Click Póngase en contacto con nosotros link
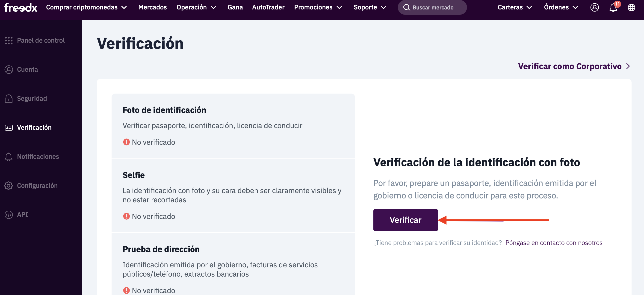This screenshot has height=295, width=644. [554, 243]
